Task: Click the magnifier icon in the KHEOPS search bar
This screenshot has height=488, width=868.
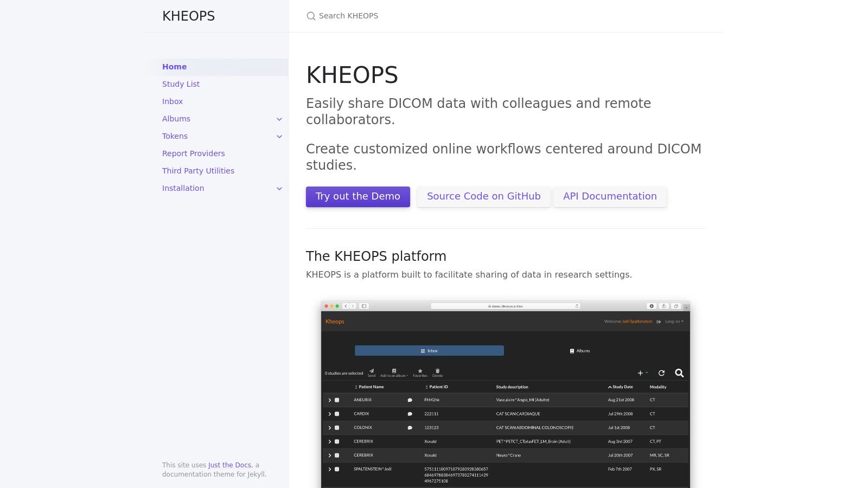Action: 311,16
